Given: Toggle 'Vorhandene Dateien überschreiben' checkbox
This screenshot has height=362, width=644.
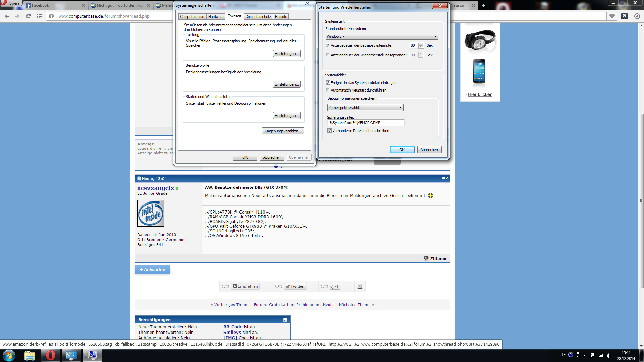Looking at the screenshot, I should (329, 131).
